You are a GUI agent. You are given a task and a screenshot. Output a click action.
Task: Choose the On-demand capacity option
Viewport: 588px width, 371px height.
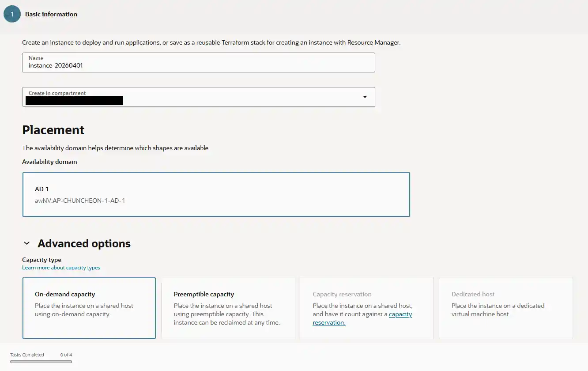pyautogui.click(x=89, y=307)
